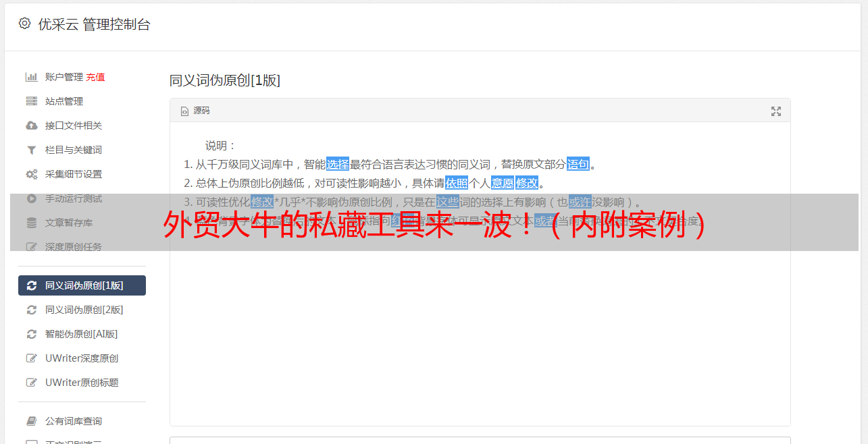
Task: Click the server icon next to 站点管理
Action: [x=31, y=101]
